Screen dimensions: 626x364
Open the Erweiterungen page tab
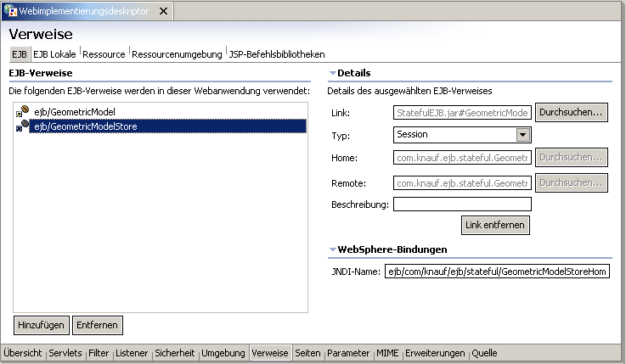point(435,353)
